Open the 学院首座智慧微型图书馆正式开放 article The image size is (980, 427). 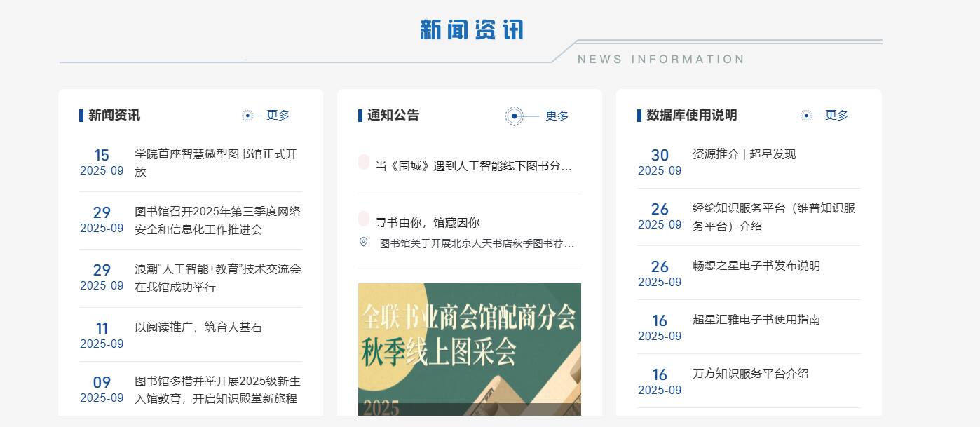point(216,163)
